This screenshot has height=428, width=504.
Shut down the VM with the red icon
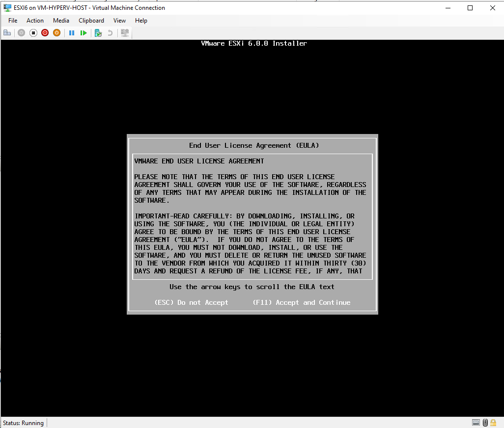click(x=45, y=33)
